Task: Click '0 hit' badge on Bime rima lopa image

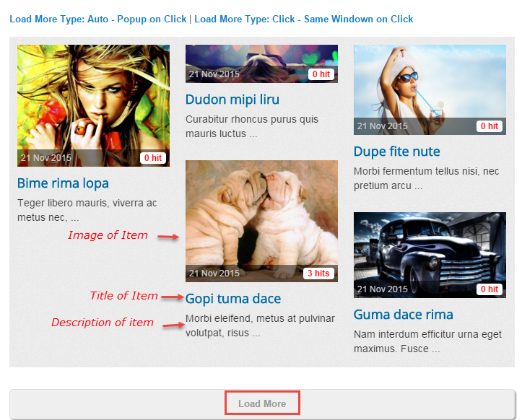Action: tap(153, 158)
